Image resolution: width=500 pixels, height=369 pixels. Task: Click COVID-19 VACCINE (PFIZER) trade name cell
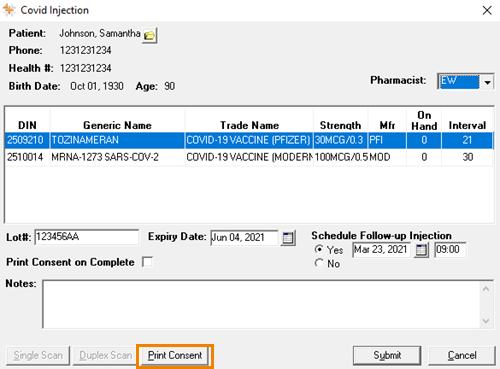[x=248, y=140]
